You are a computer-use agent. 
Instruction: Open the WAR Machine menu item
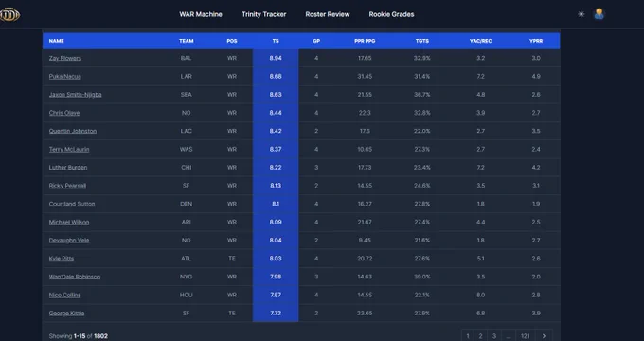click(201, 14)
